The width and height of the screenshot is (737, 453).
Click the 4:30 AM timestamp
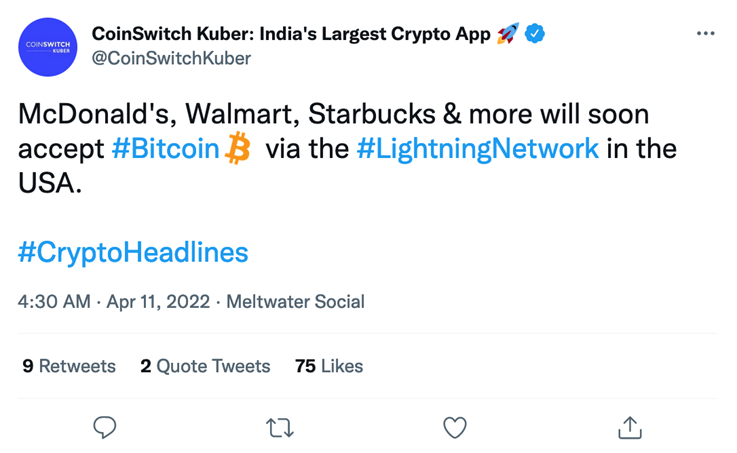(x=54, y=302)
